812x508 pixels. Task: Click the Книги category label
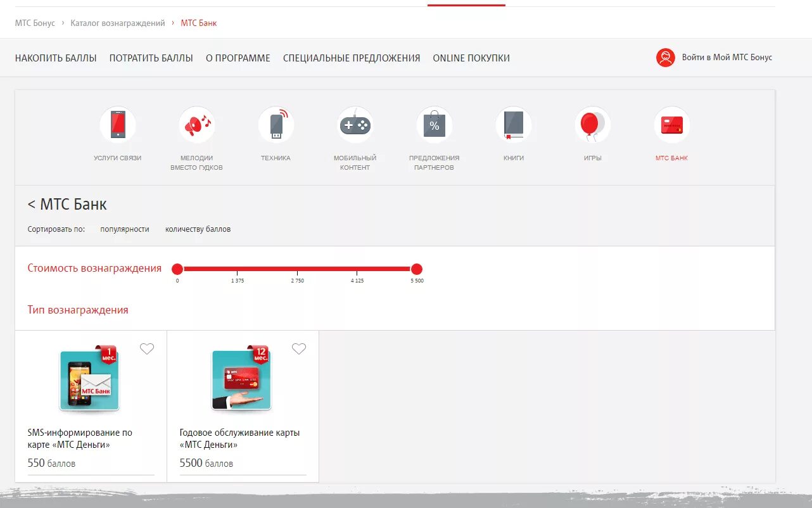click(514, 158)
